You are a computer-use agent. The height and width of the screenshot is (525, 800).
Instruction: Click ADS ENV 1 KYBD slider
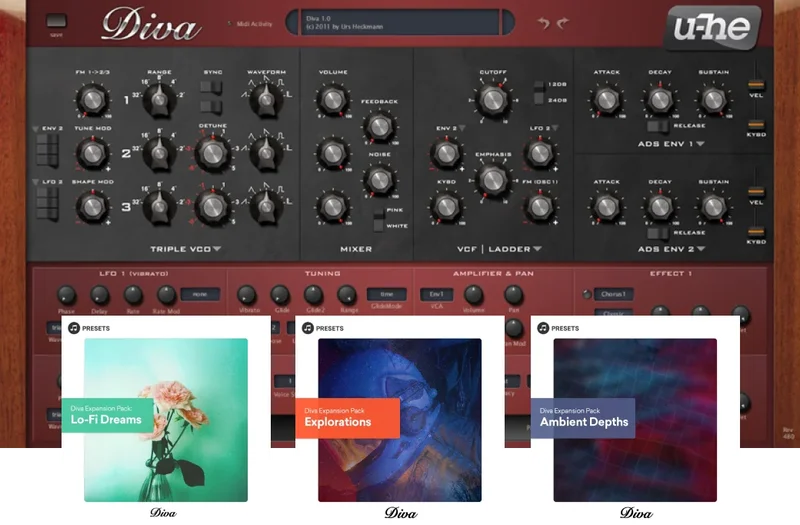[x=756, y=123]
